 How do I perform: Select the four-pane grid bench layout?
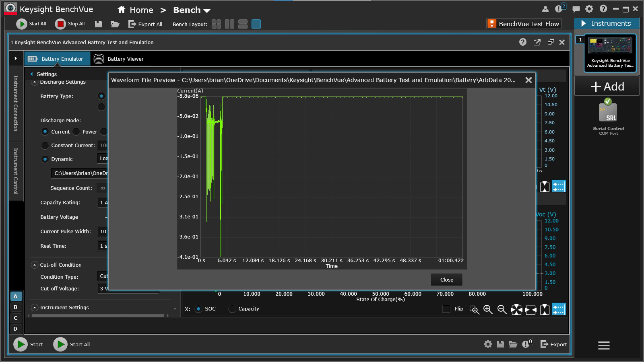click(216, 24)
